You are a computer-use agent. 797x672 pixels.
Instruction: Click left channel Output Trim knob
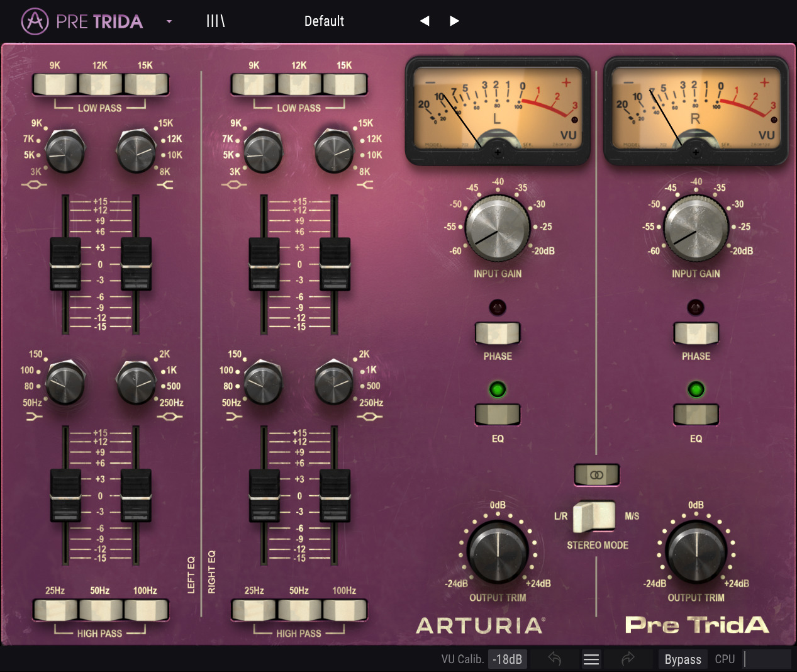click(x=498, y=552)
